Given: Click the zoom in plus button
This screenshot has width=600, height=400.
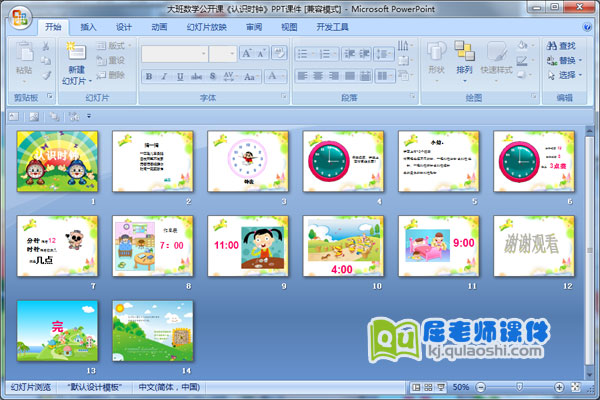Looking at the screenshot, I should pos(559,387).
